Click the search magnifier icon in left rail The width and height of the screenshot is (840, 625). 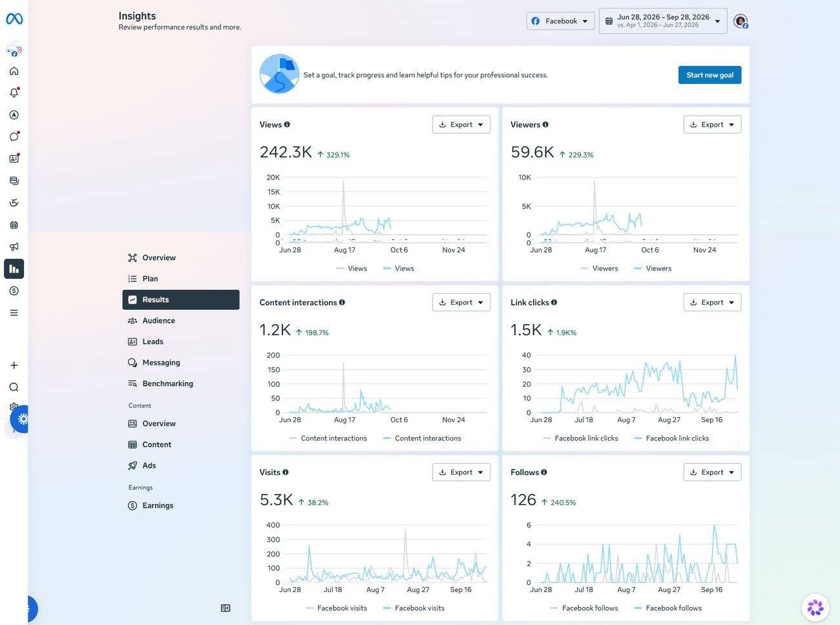click(x=14, y=387)
